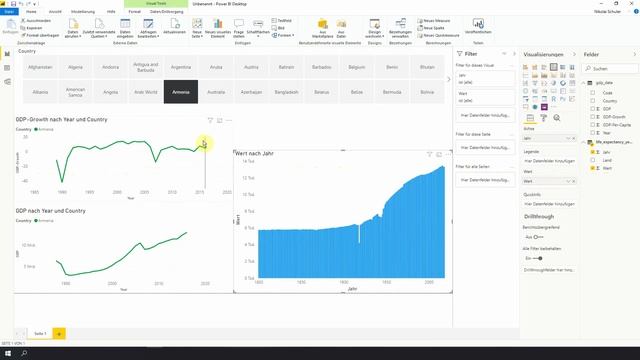Click Neues Measure in ribbon

coord(434,20)
